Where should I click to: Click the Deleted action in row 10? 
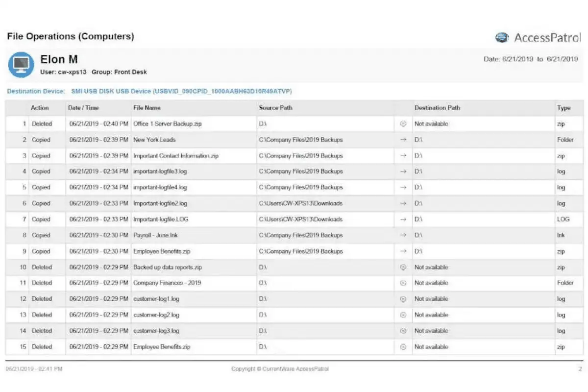tap(42, 267)
